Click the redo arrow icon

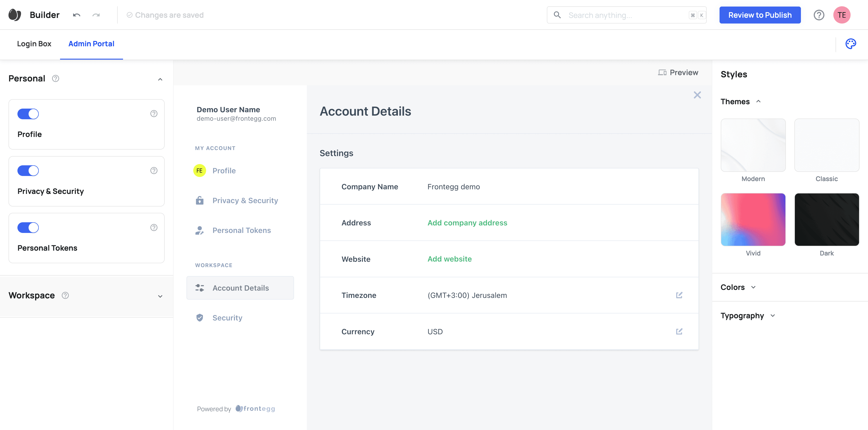coord(96,15)
